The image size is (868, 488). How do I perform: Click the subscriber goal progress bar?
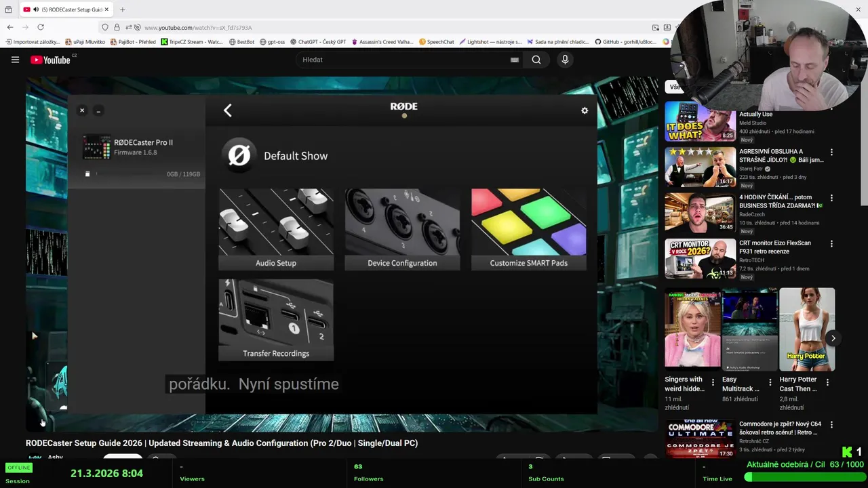804,477
